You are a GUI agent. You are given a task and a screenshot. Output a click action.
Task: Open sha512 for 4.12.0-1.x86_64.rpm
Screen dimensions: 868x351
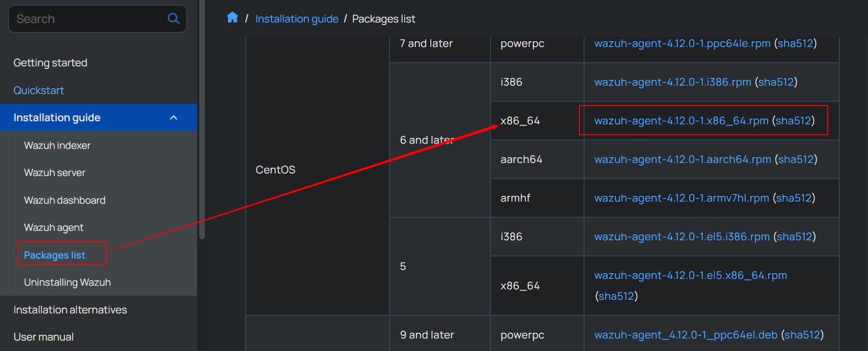point(793,121)
